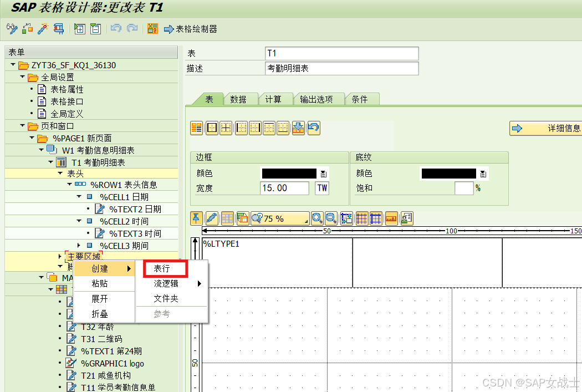Image resolution: width=582 pixels, height=392 pixels.
Task: Open the 计算 tab
Action: point(274,99)
